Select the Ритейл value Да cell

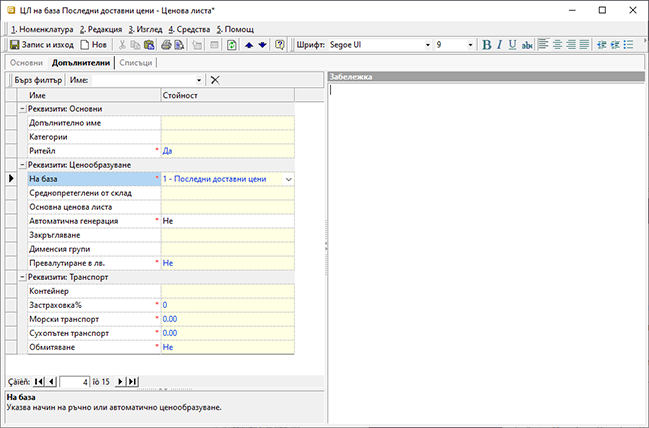[x=227, y=151]
